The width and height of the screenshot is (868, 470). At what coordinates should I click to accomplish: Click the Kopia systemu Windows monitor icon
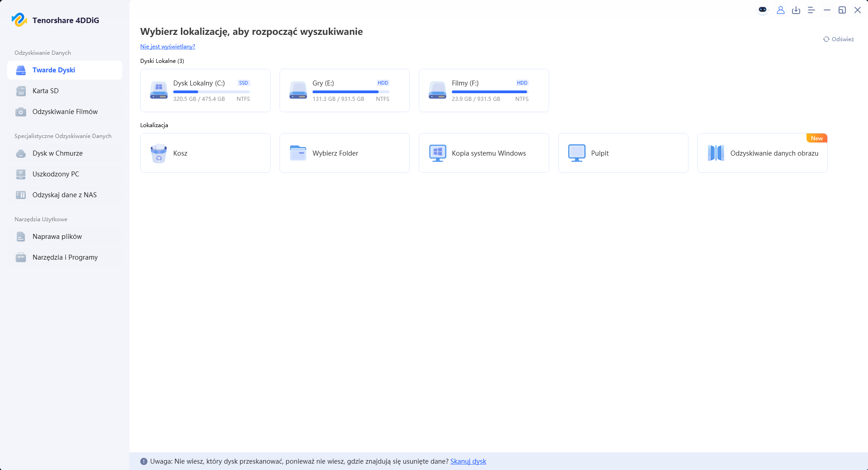[x=437, y=153]
